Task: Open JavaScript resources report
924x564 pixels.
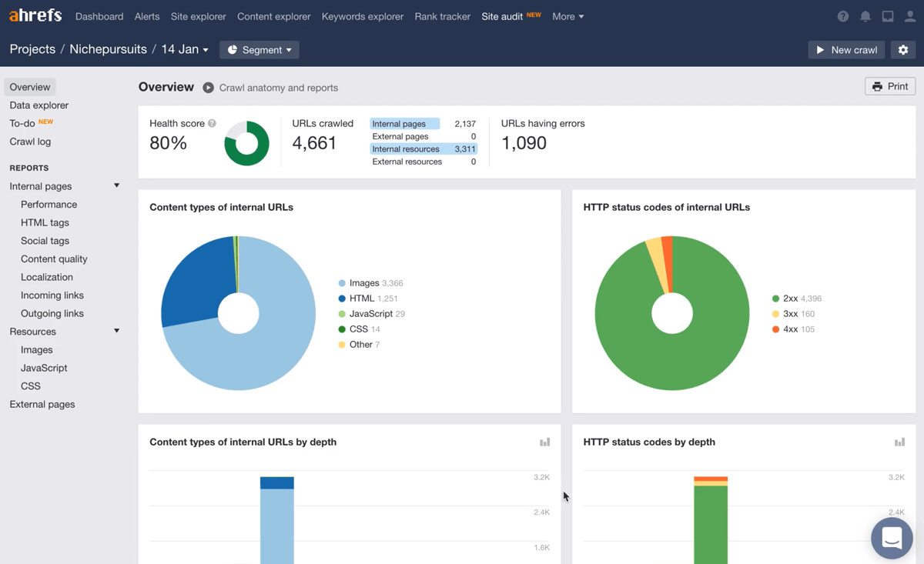Action: coord(44,368)
